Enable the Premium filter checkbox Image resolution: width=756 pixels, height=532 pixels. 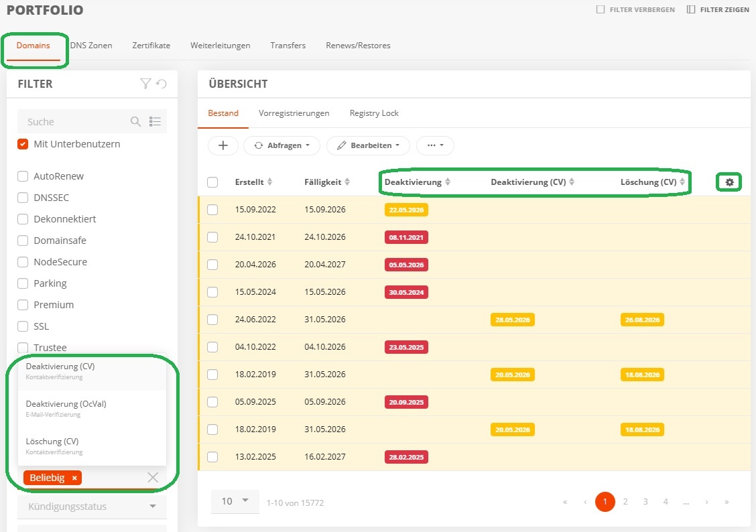(x=23, y=305)
